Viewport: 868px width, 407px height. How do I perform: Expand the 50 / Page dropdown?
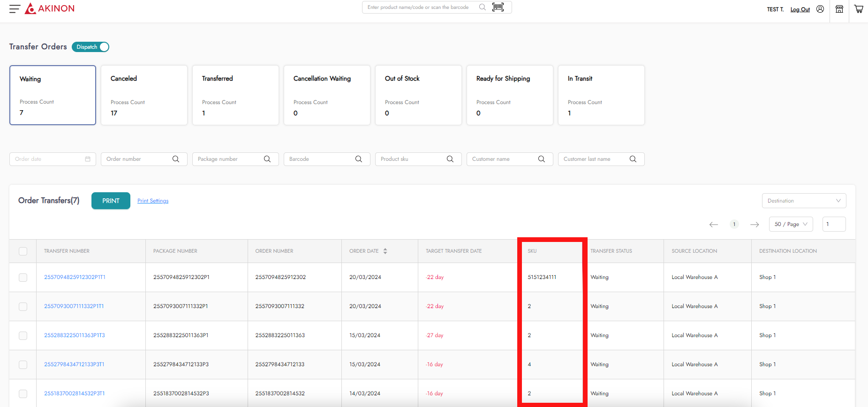791,224
